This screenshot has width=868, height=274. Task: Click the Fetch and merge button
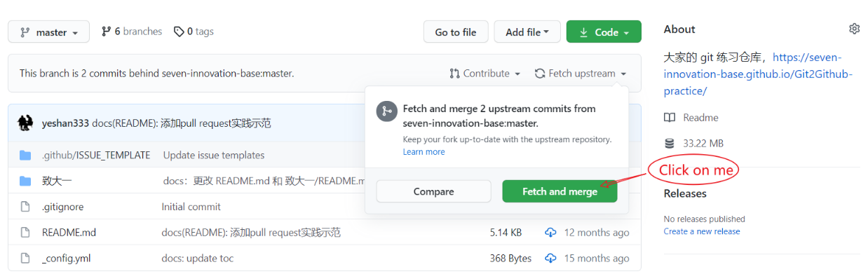(x=560, y=191)
